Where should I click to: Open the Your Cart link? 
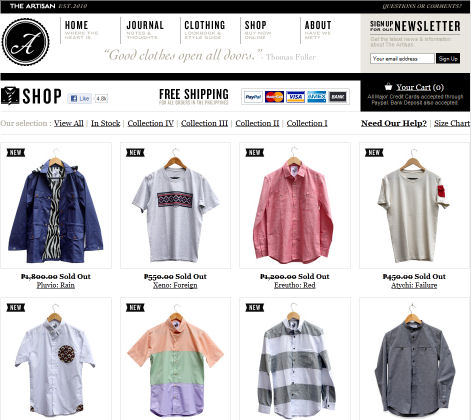click(413, 87)
